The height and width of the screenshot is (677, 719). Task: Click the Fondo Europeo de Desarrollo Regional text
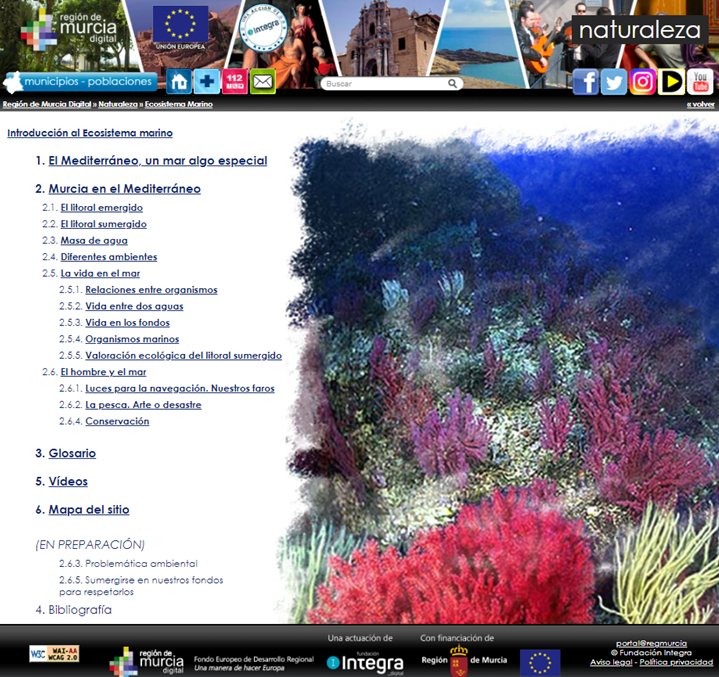pyautogui.click(x=254, y=659)
